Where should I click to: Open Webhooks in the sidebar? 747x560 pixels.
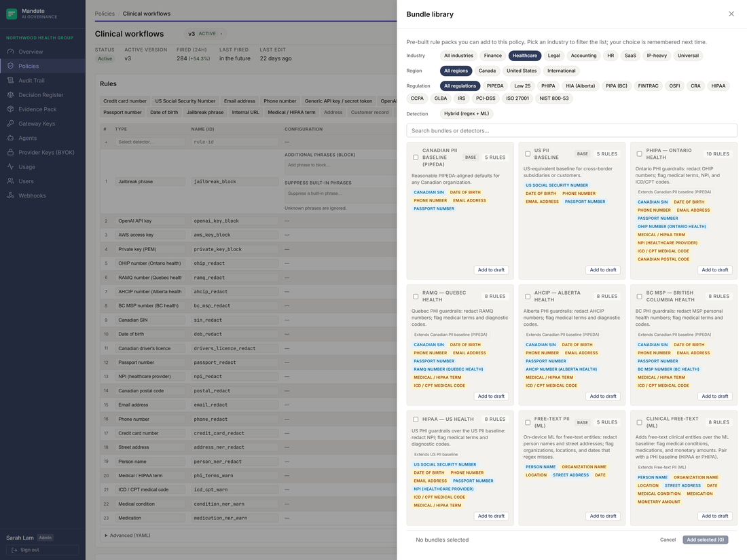[42, 195]
